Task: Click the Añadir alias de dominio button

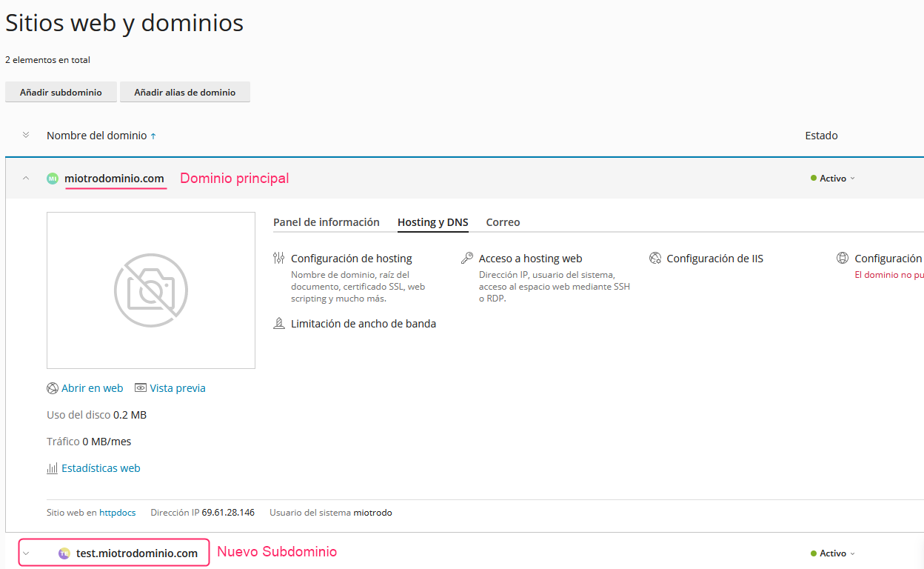Action: [184, 93]
